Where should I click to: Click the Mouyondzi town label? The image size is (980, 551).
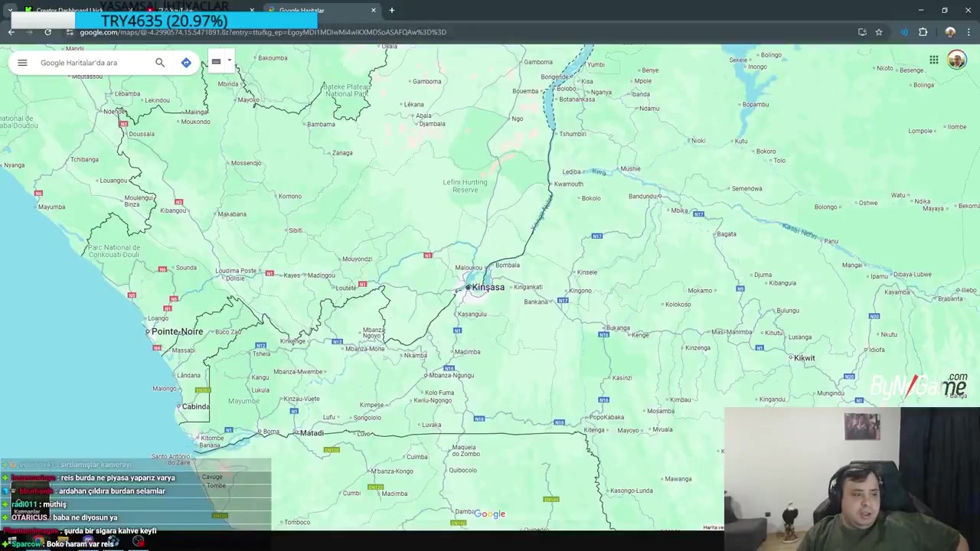pos(357,259)
